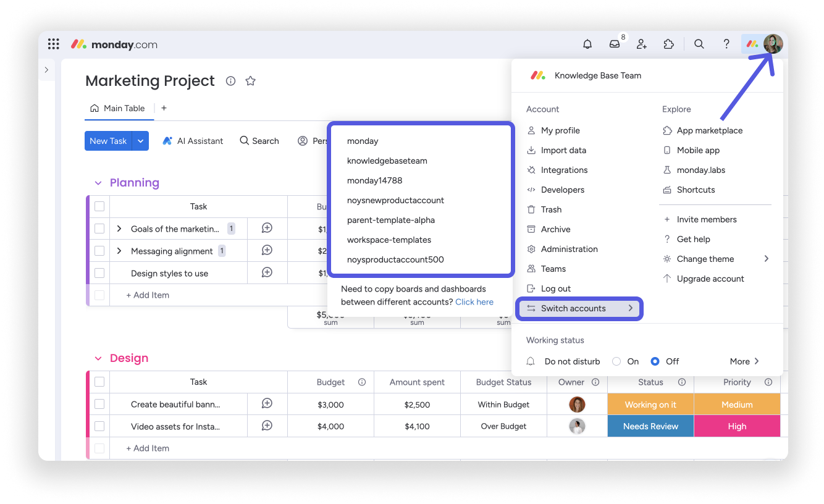
Task: Switch to knowledgebaseteam account
Action: pyautogui.click(x=387, y=161)
